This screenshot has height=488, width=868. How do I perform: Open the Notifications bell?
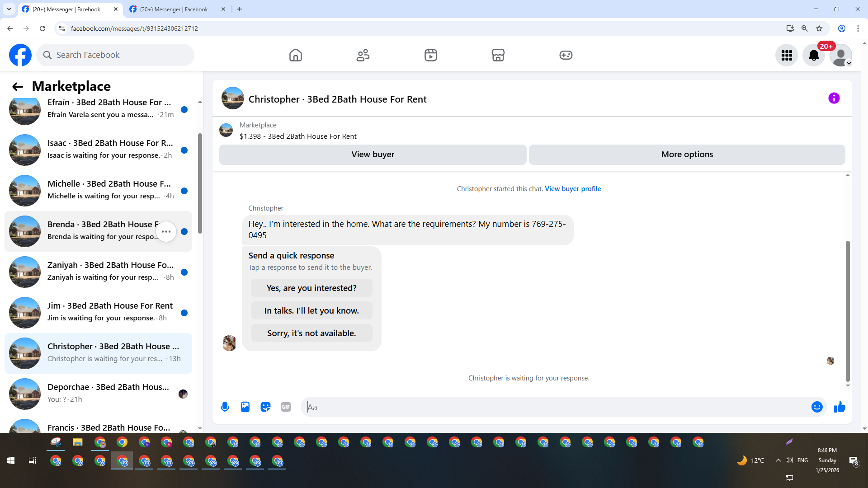coord(814,55)
